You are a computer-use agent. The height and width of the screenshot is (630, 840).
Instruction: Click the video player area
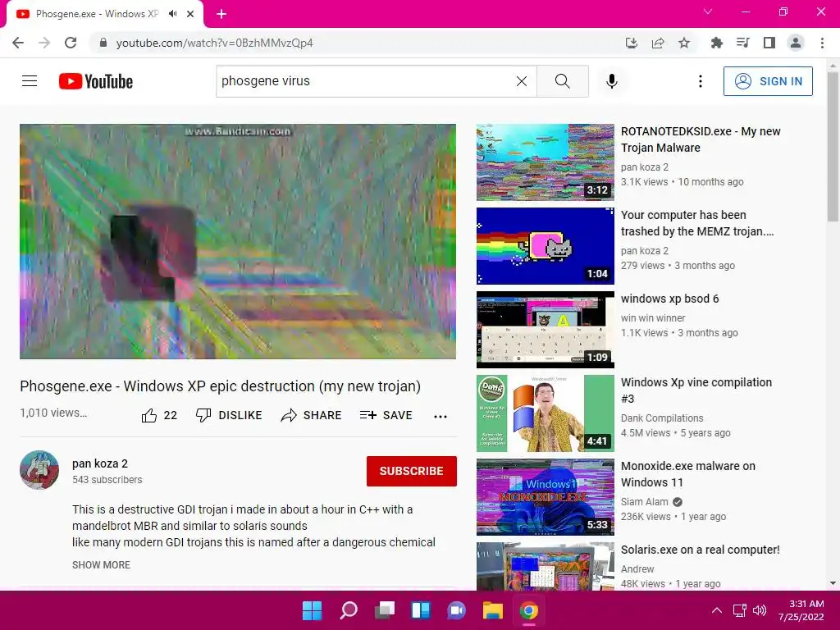click(x=238, y=242)
